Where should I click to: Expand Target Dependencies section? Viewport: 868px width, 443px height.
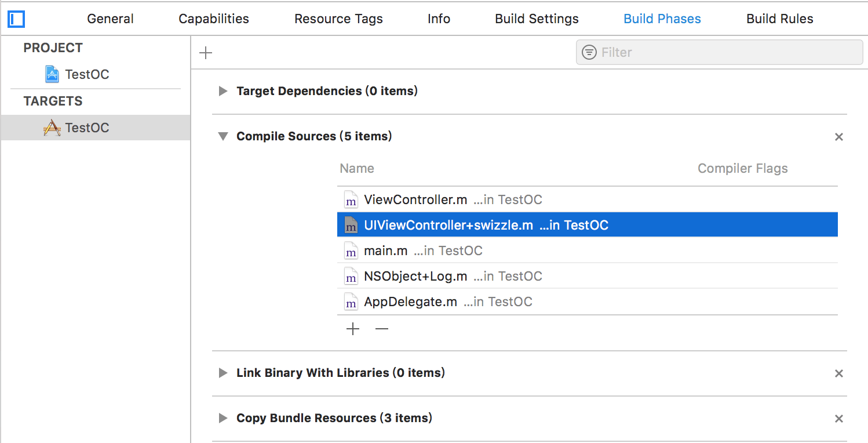click(223, 91)
